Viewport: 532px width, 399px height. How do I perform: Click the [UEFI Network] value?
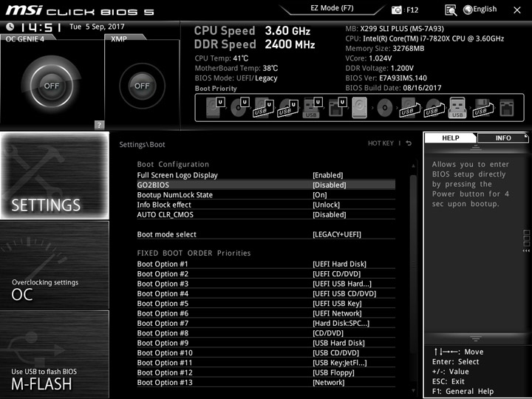[337, 313]
